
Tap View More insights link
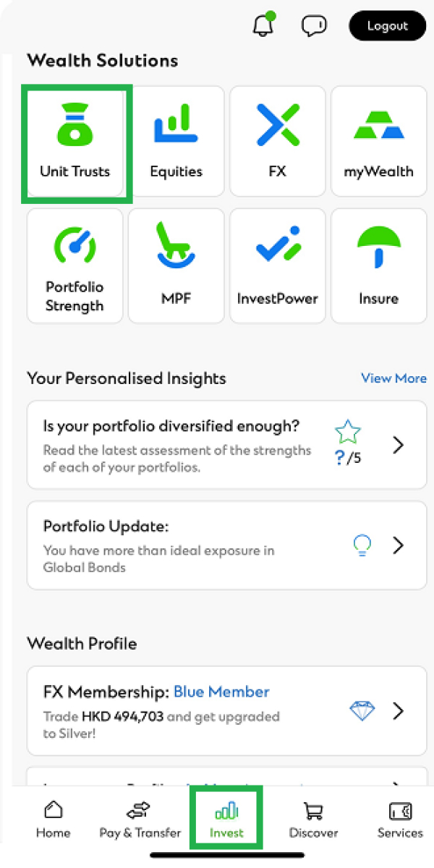point(393,378)
